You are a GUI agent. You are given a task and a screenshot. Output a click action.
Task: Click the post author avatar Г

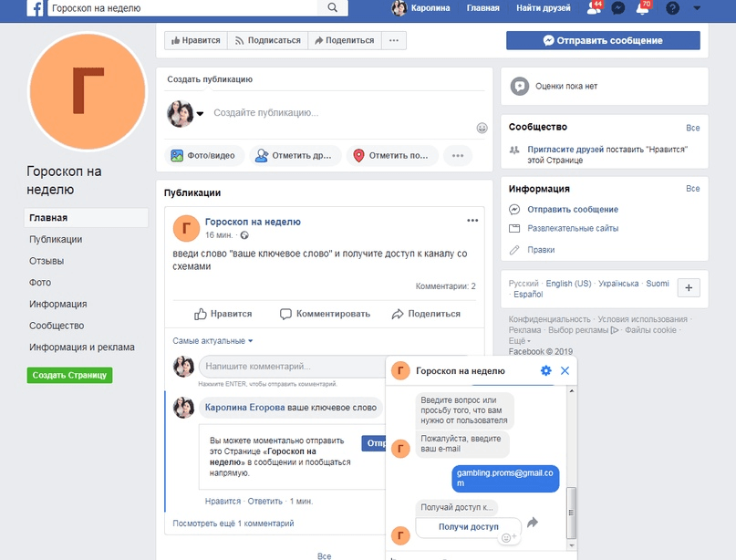click(186, 228)
